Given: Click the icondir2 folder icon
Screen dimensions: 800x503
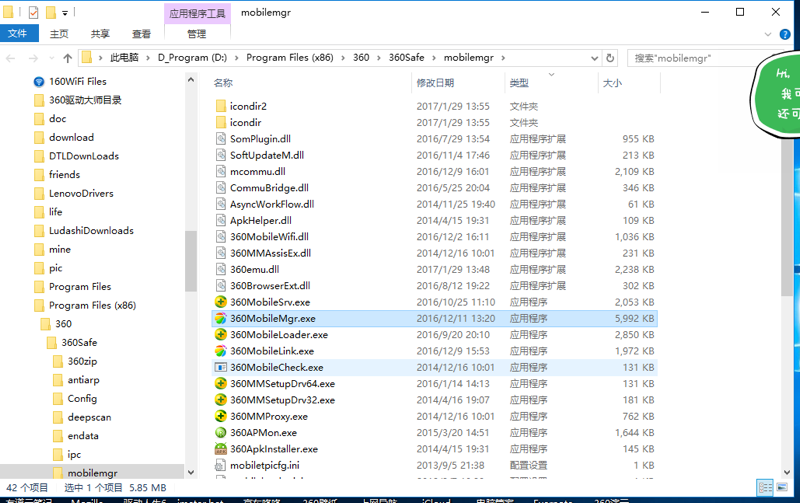Looking at the screenshot, I should point(220,106).
